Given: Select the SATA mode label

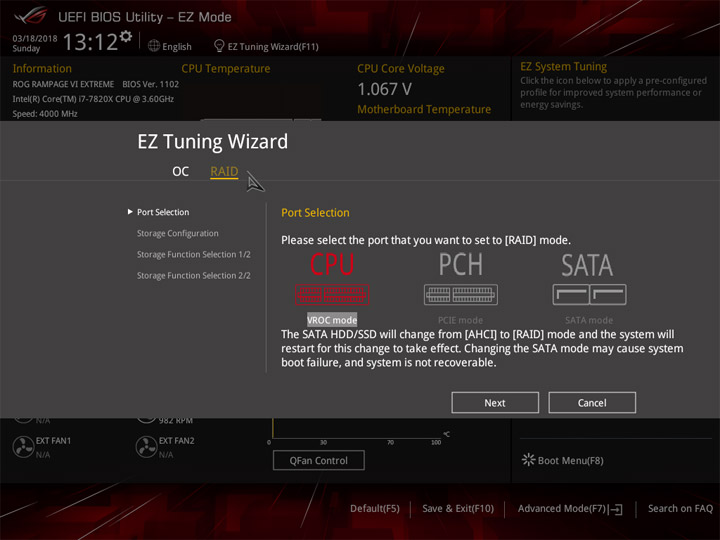Looking at the screenshot, I should click(589, 320).
